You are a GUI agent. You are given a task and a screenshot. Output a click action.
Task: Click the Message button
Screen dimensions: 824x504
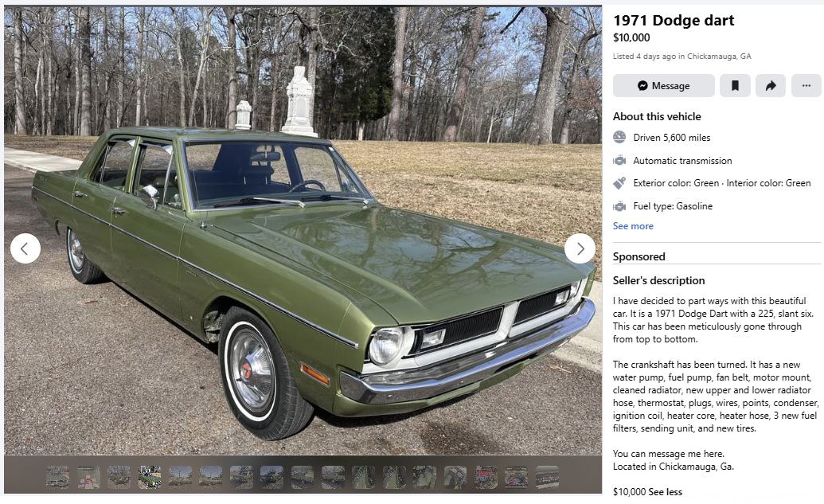tap(663, 86)
